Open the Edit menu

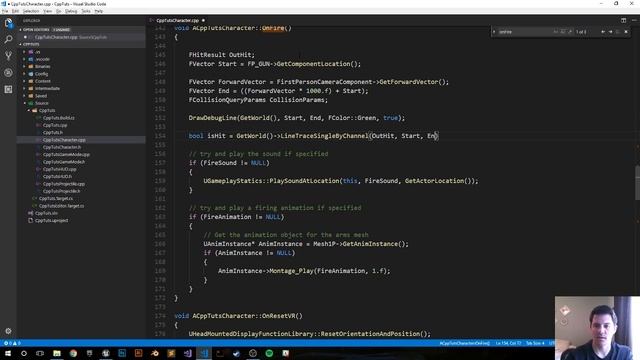[x=16, y=11]
